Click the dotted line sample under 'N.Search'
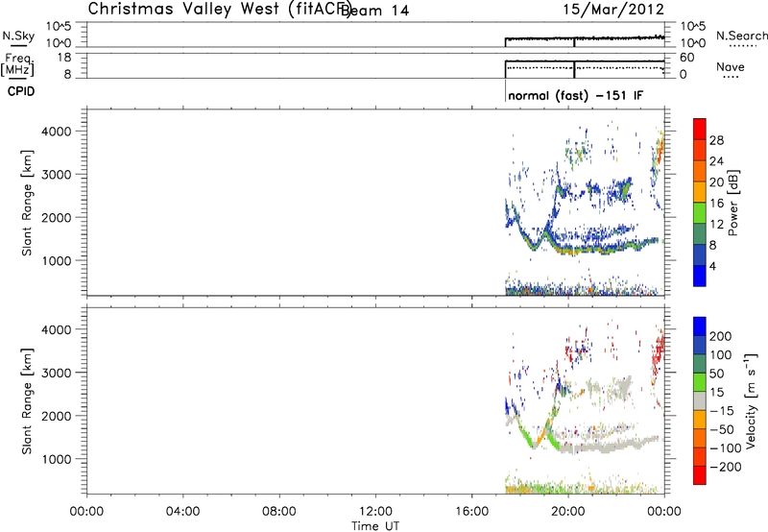The height and width of the screenshot is (532, 768). 742,46
